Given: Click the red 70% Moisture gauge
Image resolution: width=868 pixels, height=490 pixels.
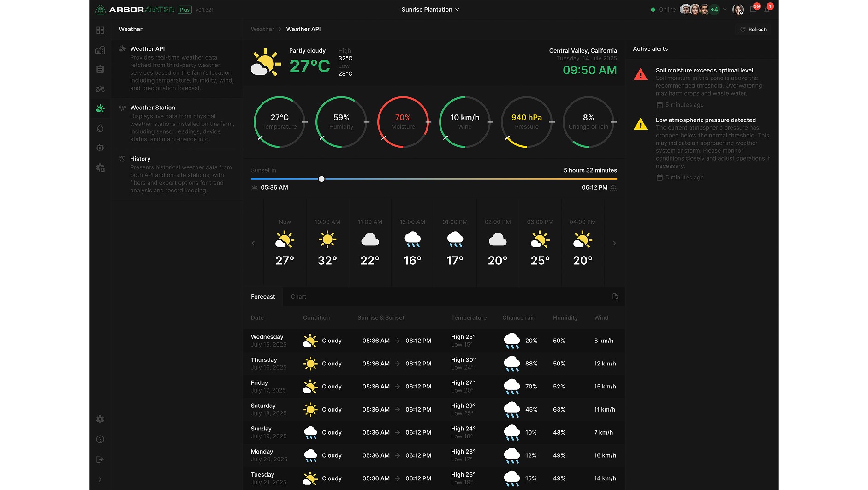Looking at the screenshot, I should point(403,122).
